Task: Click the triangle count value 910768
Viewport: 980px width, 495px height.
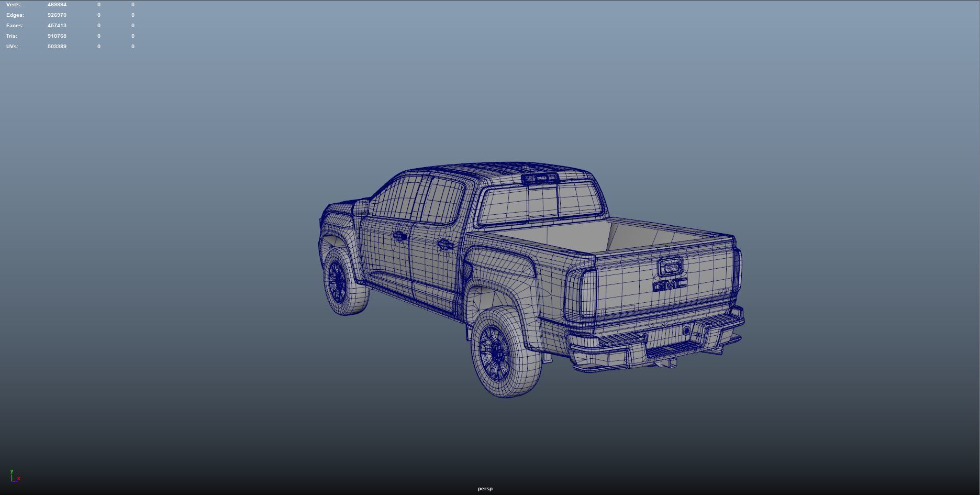Action: tap(57, 36)
